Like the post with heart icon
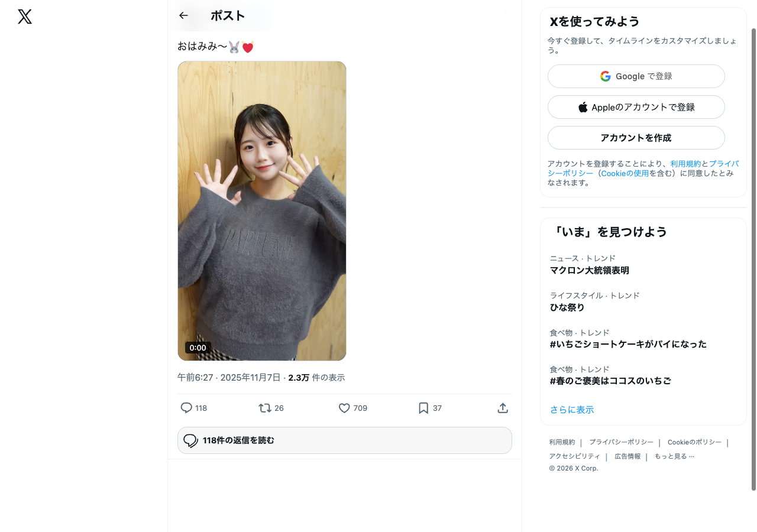This screenshot has width=757, height=532. (344, 408)
